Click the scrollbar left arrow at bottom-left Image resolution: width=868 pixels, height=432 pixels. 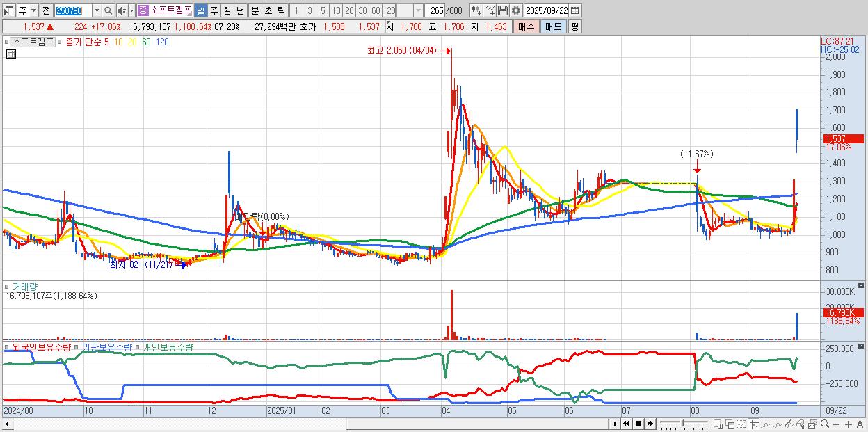(x=8, y=424)
